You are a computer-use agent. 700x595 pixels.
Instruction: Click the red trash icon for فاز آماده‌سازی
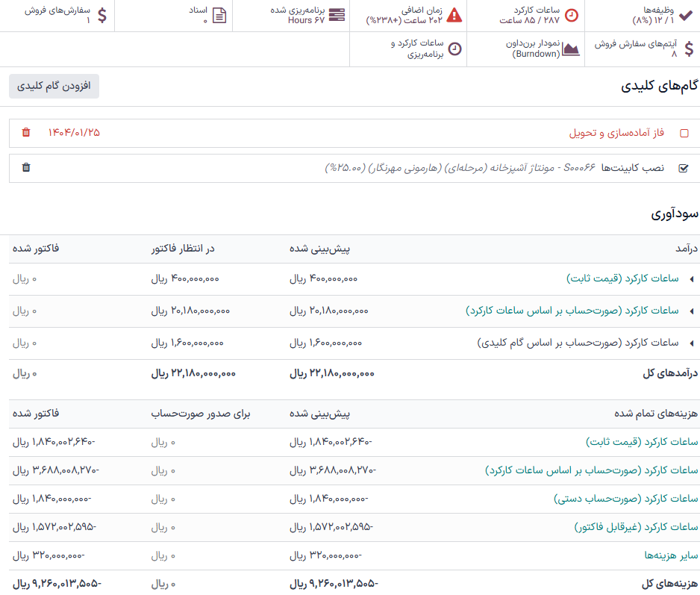click(x=27, y=133)
